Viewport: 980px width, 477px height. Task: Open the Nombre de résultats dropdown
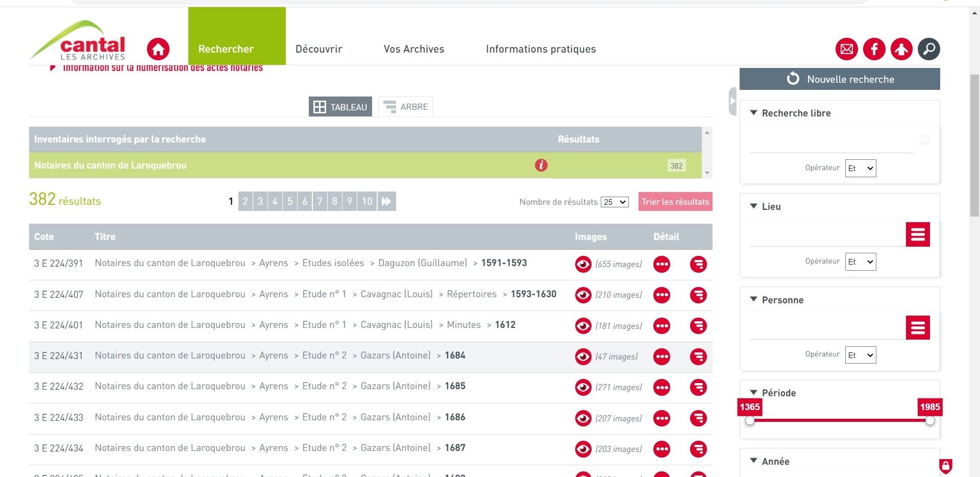(615, 202)
